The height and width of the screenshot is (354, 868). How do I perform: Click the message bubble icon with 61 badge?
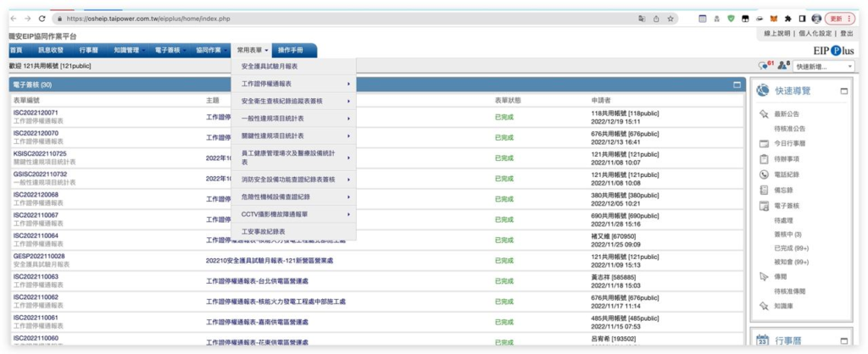coord(764,66)
